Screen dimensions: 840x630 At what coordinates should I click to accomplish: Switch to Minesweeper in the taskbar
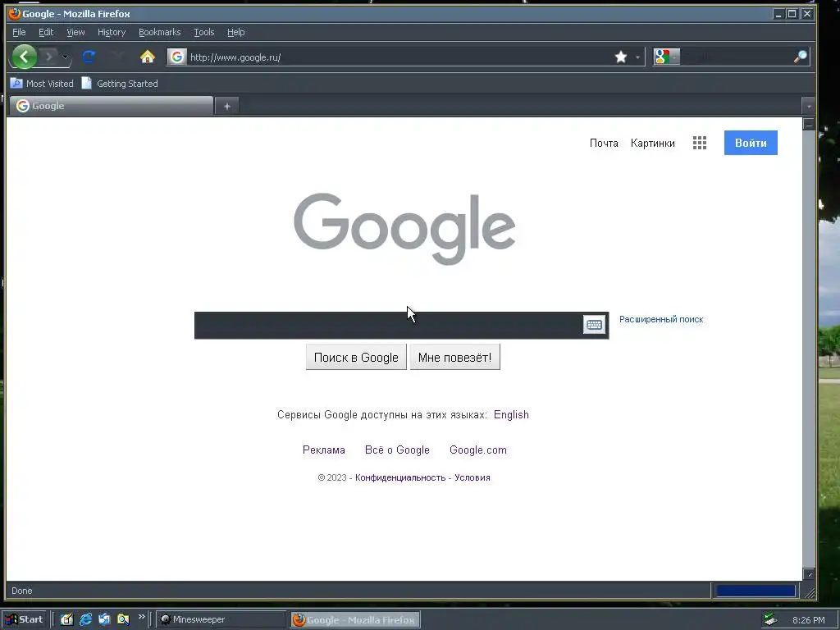pyautogui.click(x=221, y=619)
